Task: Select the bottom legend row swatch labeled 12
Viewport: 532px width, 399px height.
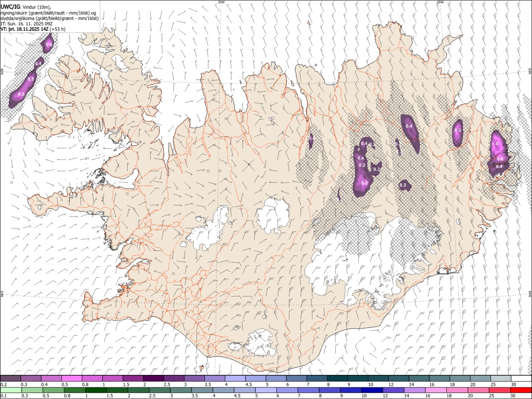Action: 393,390
